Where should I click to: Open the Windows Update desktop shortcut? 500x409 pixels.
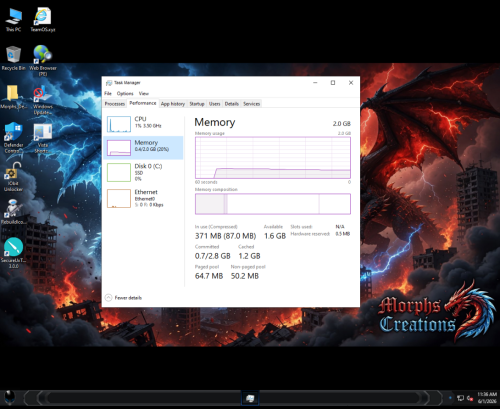coord(43,100)
